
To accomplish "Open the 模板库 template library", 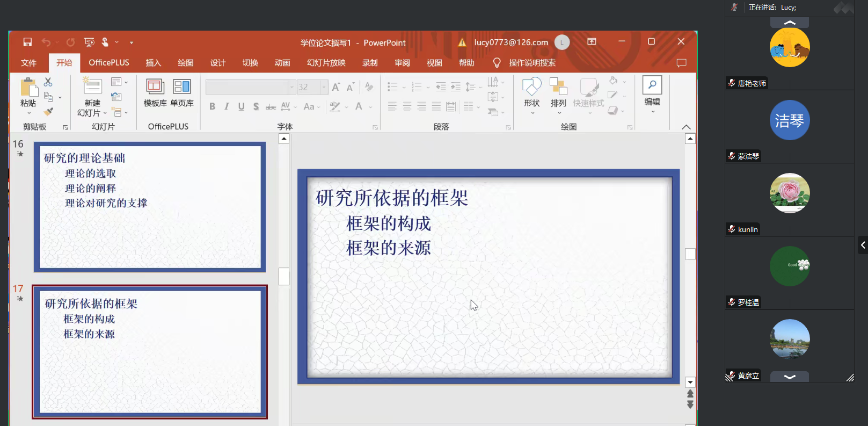I will [155, 92].
